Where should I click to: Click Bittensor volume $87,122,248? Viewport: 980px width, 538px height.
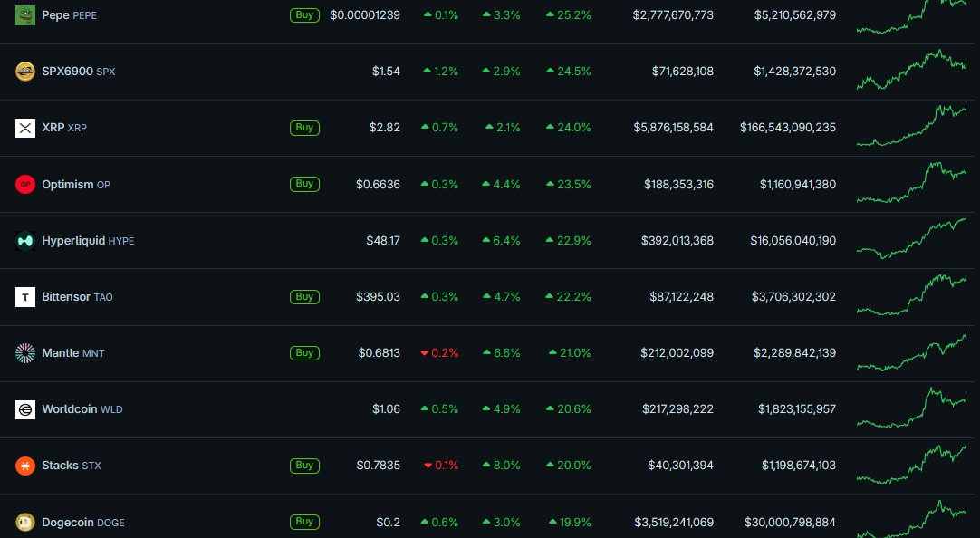pyautogui.click(x=681, y=297)
